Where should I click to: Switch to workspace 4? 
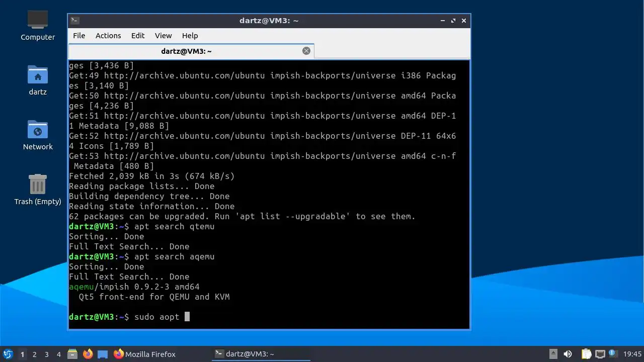[x=58, y=354]
